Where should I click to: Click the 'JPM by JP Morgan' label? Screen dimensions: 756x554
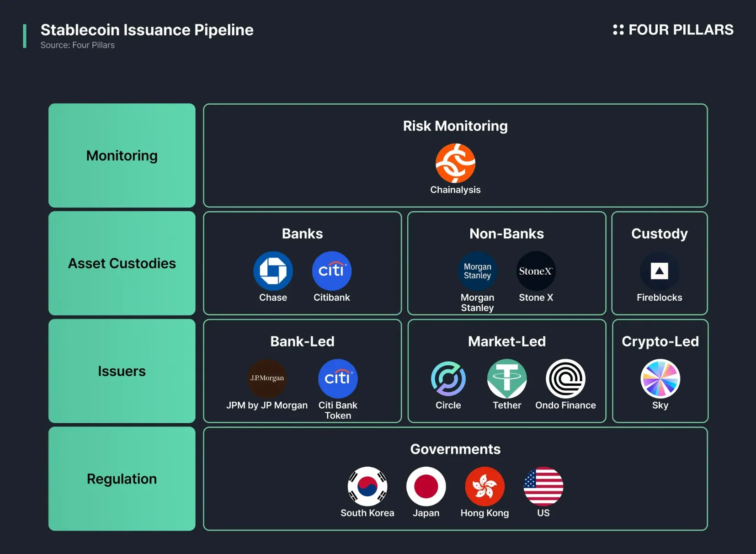[267, 405]
